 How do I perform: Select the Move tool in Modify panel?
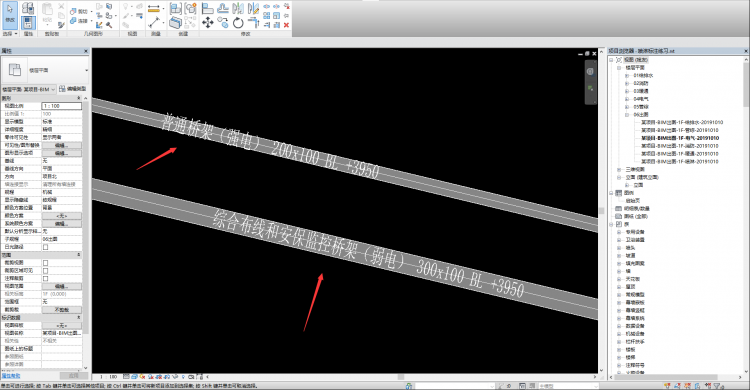coord(208,22)
